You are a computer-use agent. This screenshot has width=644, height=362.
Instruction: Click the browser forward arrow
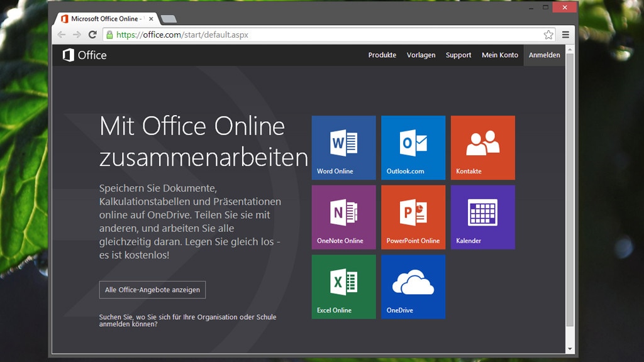(x=77, y=35)
